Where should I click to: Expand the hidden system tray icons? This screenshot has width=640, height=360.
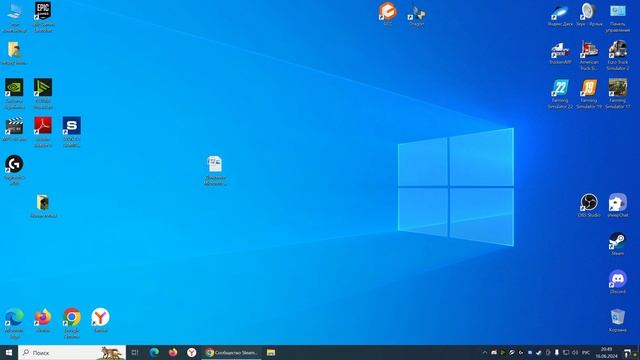pyautogui.click(x=484, y=352)
